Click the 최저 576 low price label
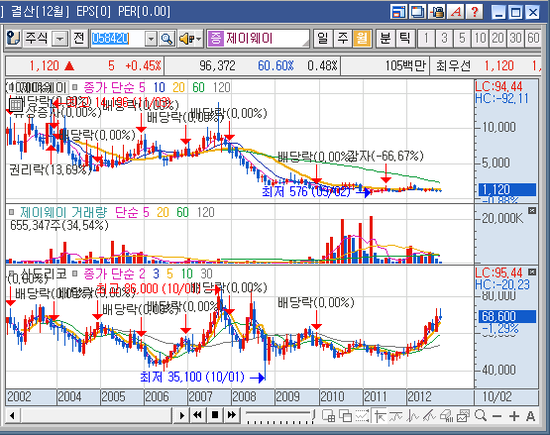 pos(306,192)
